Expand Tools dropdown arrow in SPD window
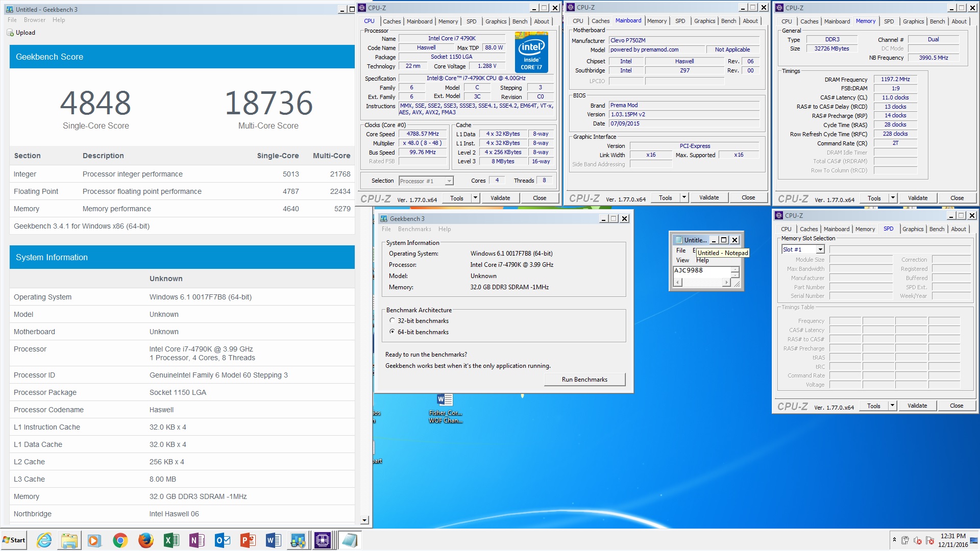 coord(892,406)
